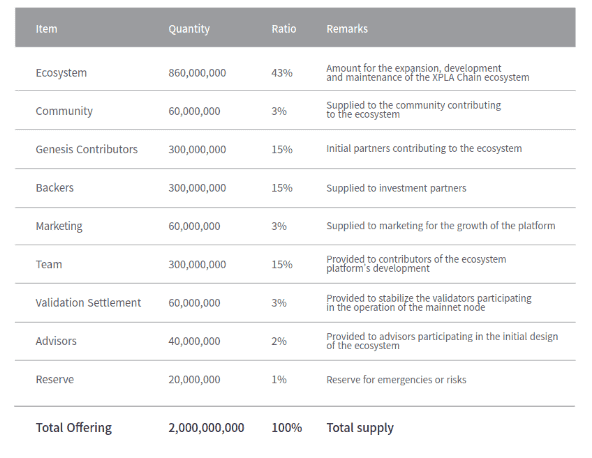
Task: Click the Backers row label
Action: pyautogui.click(x=54, y=188)
